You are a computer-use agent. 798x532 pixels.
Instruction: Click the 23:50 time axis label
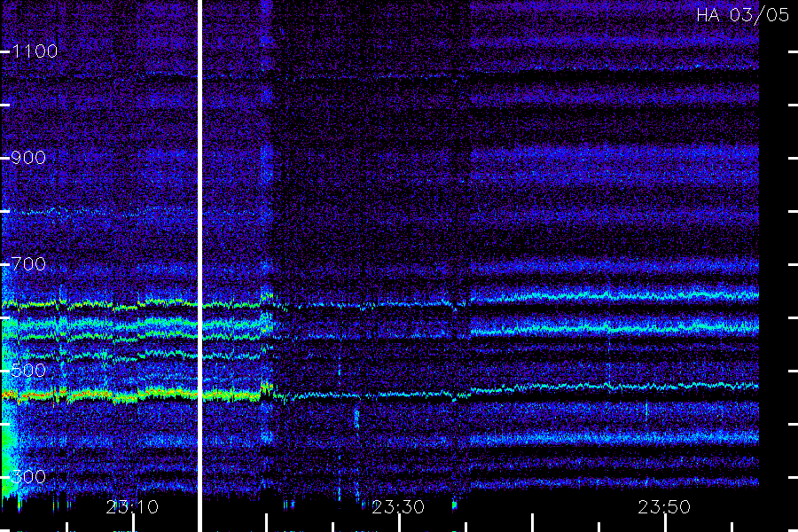tap(664, 507)
